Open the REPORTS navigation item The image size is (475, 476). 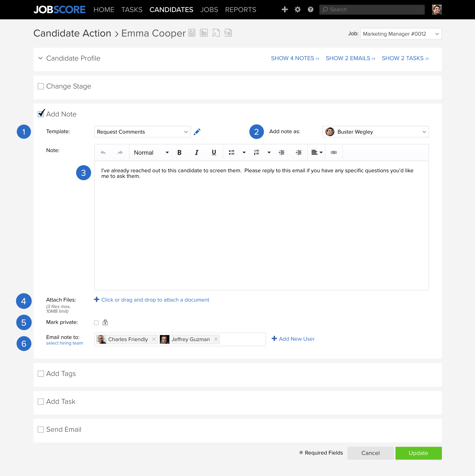click(241, 10)
